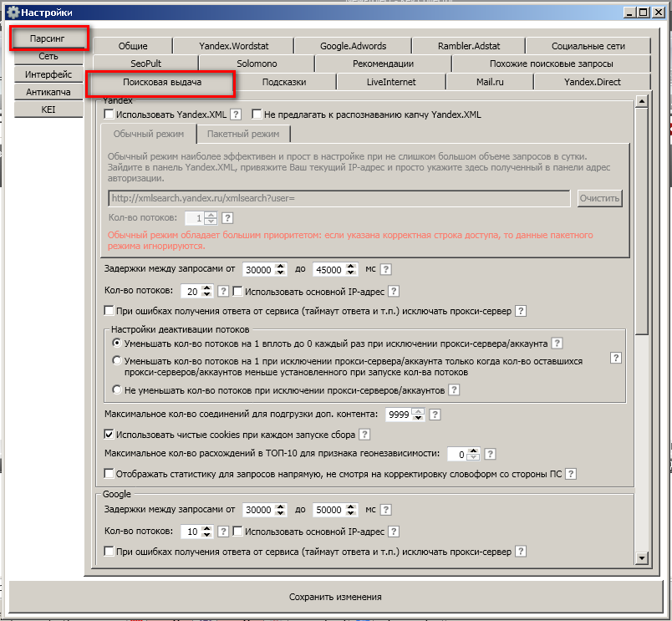Click help icon for Отображать статистику option
This screenshot has width=672, height=621.
(x=570, y=474)
